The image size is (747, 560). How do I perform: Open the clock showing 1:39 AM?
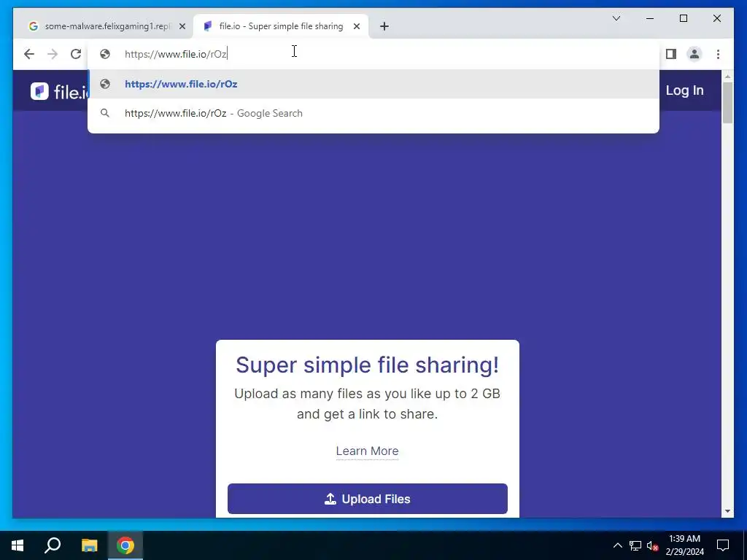(684, 545)
